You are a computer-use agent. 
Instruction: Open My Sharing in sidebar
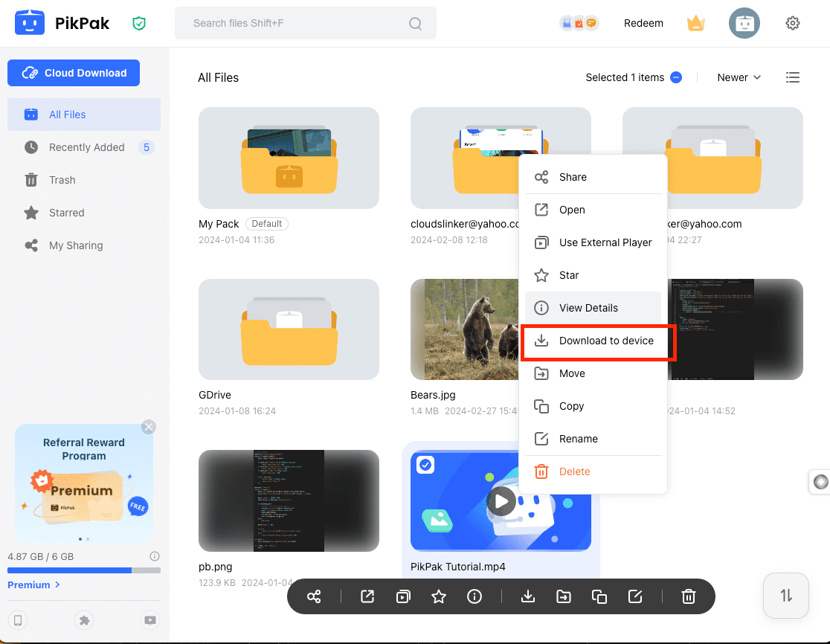point(83,245)
